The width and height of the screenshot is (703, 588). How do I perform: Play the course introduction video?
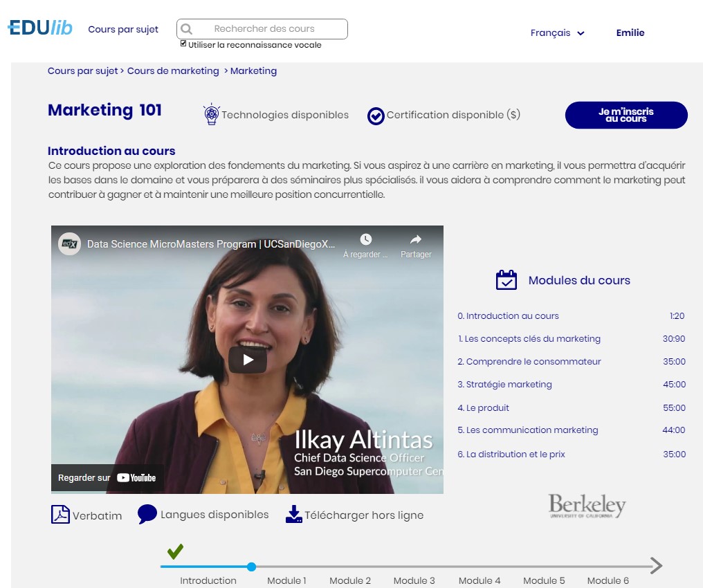(x=248, y=360)
